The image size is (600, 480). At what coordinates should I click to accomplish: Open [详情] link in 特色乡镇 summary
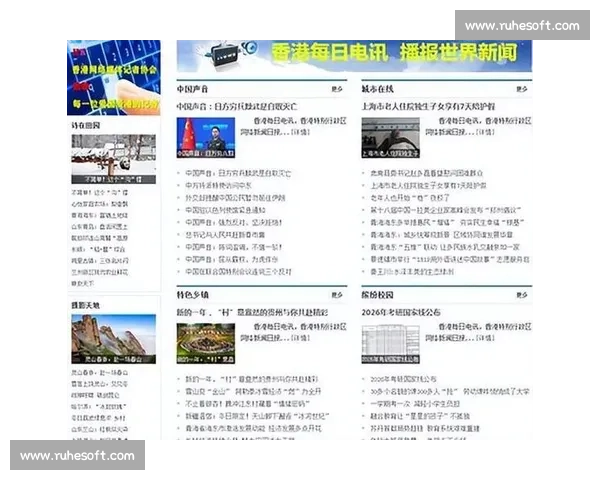(300, 338)
